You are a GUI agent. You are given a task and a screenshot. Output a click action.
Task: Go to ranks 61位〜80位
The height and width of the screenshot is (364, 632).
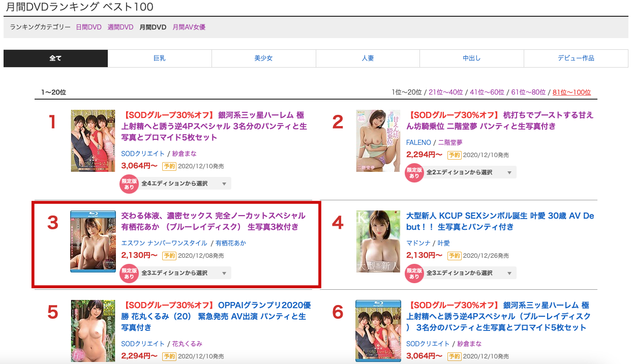(528, 92)
